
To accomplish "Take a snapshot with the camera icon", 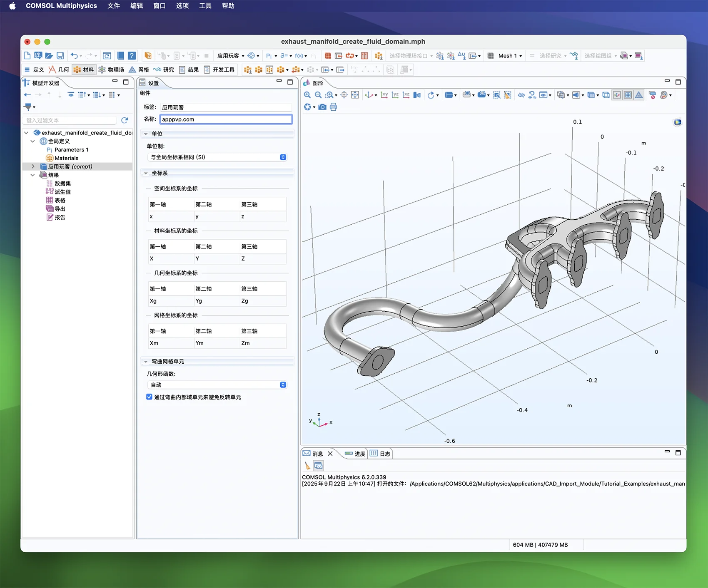I will [322, 107].
